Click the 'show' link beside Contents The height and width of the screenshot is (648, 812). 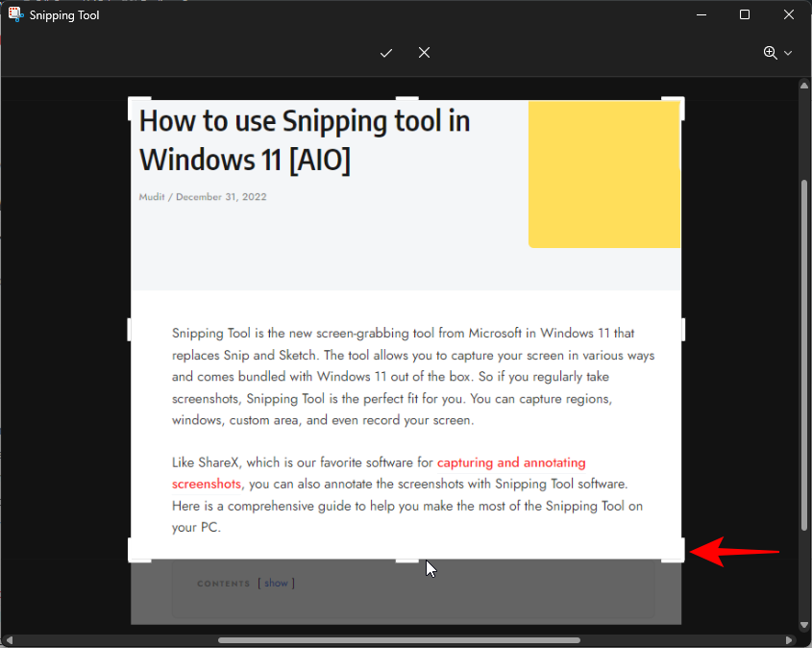click(x=276, y=584)
